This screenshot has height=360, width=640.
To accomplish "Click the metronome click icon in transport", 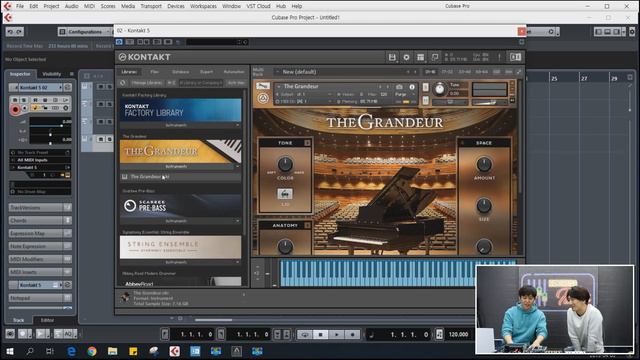I will tap(439, 334).
